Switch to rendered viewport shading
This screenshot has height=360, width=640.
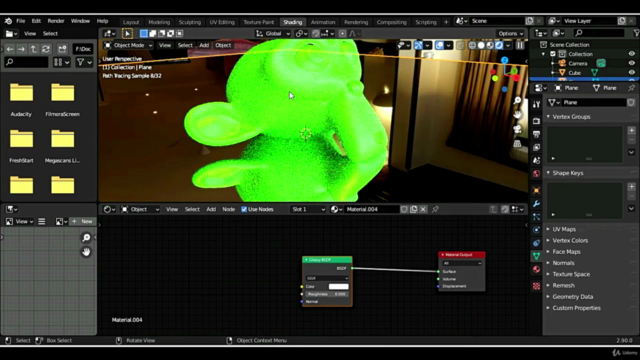point(499,45)
